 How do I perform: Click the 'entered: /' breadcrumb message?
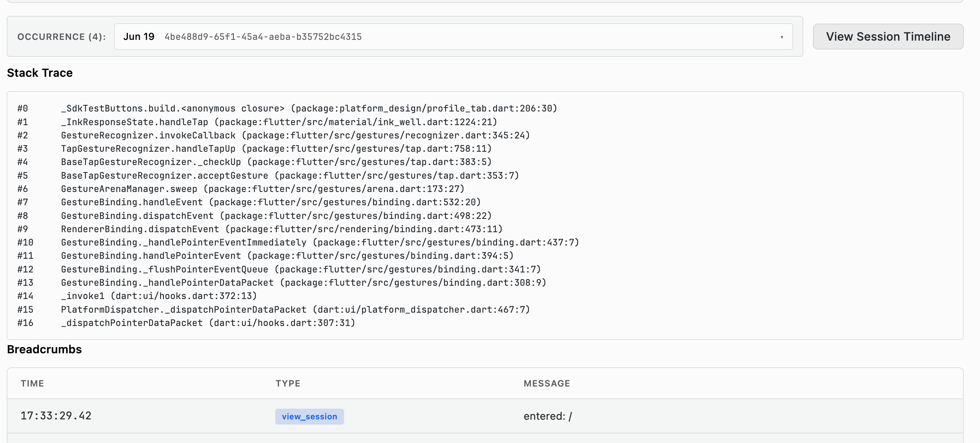pyautogui.click(x=547, y=416)
